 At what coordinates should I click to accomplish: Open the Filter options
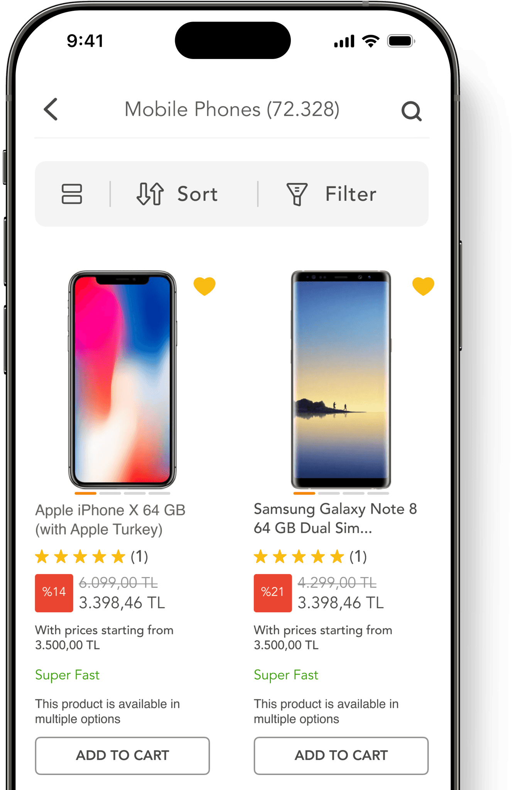click(x=331, y=194)
